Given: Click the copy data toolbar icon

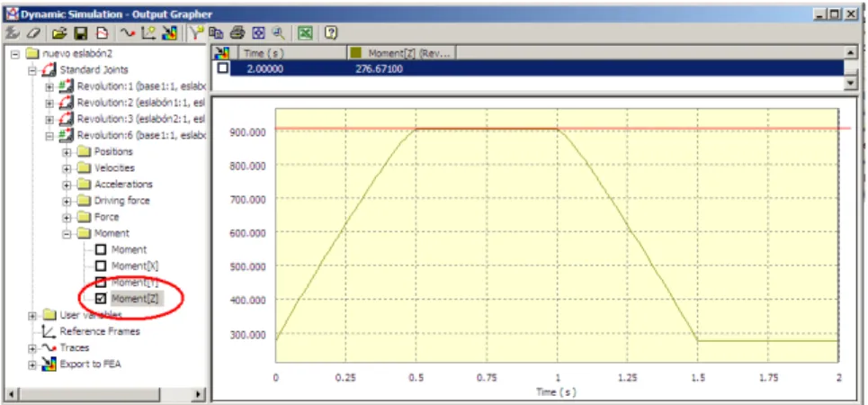Looking at the screenshot, I should coord(216,33).
